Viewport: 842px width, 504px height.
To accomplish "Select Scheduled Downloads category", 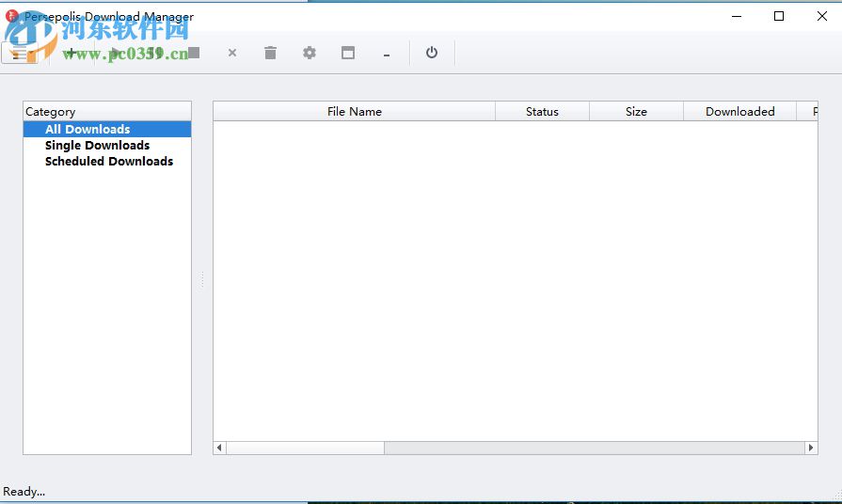I will (107, 162).
